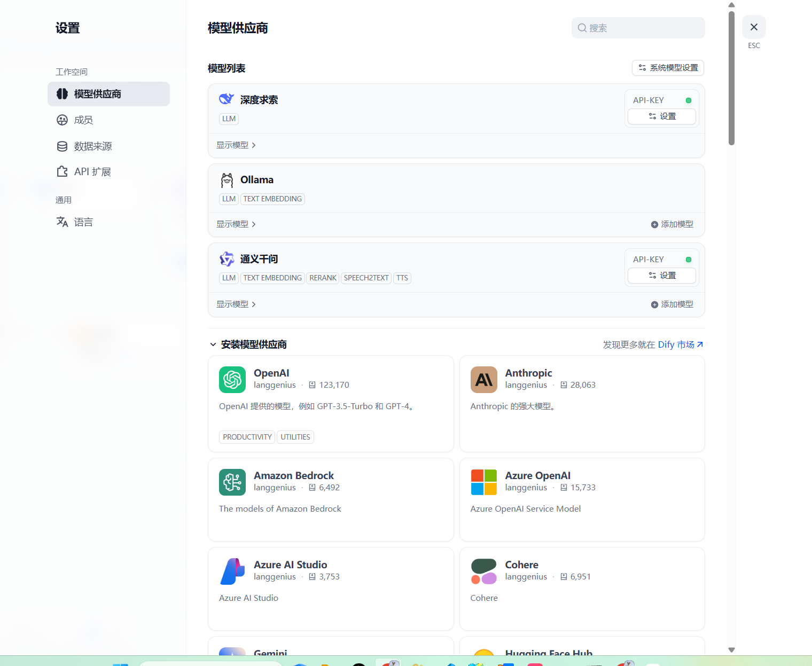Click the LLM tag under 深度求索

click(229, 119)
